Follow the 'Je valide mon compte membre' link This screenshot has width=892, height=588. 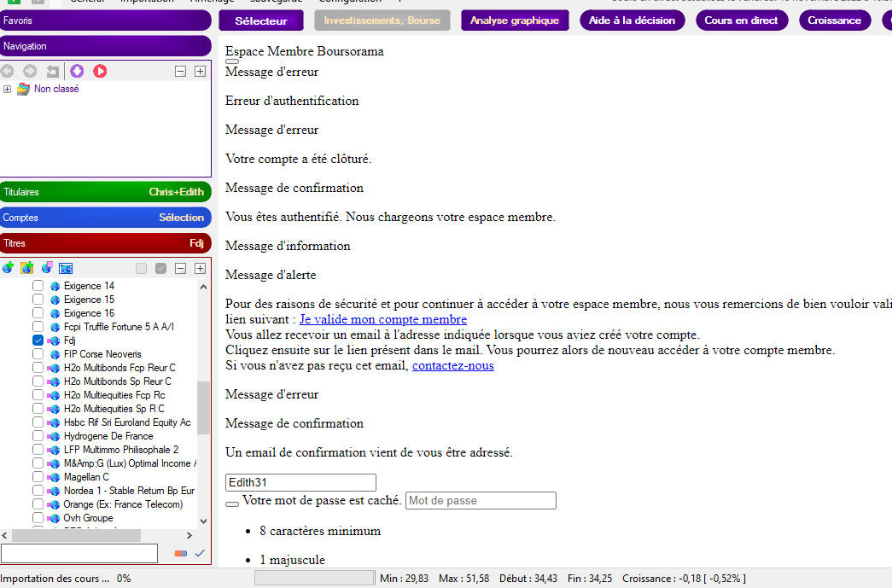tap(382, 319)
